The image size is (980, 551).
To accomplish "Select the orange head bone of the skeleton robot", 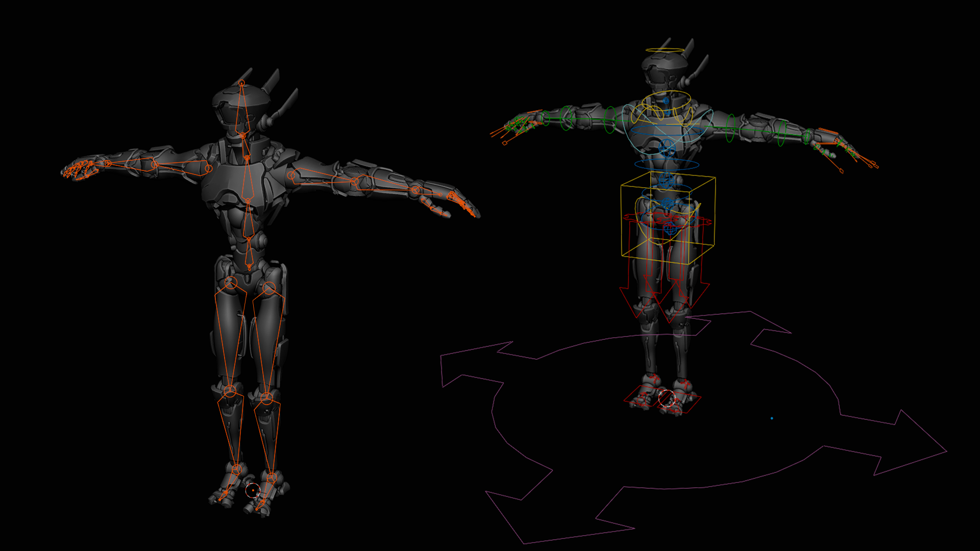I will click(x=242, y=109).
